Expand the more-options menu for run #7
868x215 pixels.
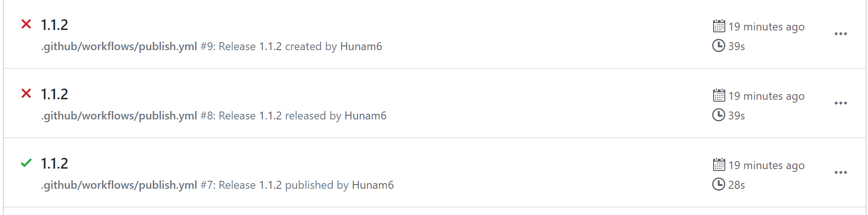pyautogui.click(x=840, y=172)
